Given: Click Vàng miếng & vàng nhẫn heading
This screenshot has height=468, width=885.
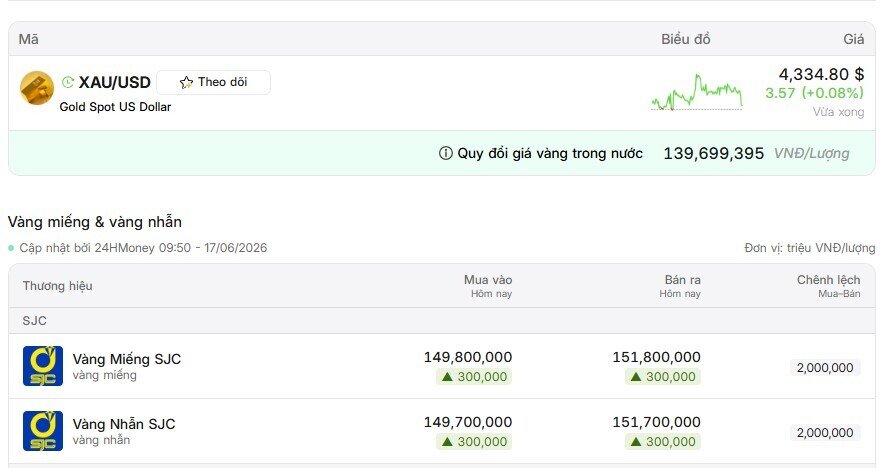Looking at the screenshot, I should tap(95, 222).
